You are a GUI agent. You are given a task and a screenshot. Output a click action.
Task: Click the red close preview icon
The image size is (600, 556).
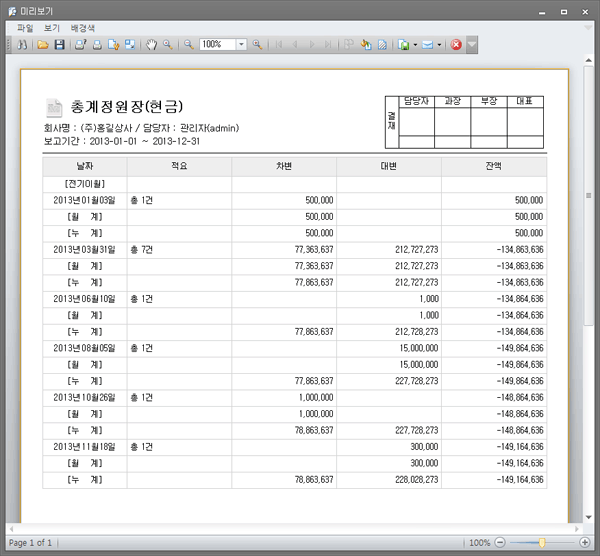[456, 45]
